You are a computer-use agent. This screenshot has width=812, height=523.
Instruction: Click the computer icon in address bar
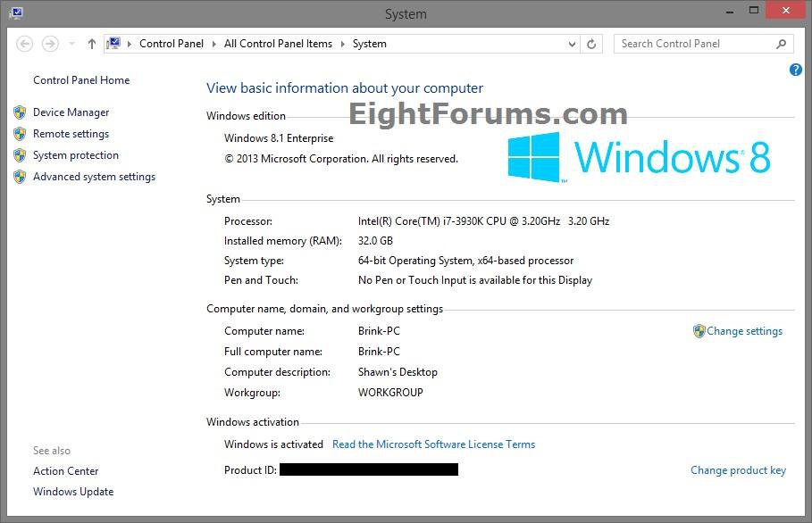tap(113, 44)
